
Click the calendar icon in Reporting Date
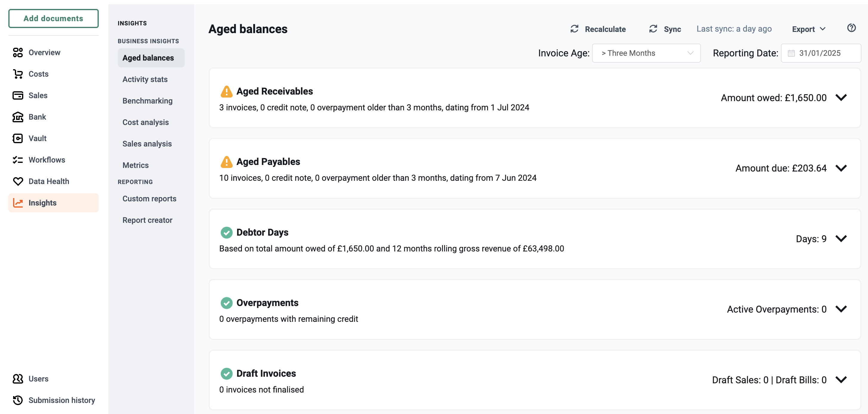coord(791,53)
